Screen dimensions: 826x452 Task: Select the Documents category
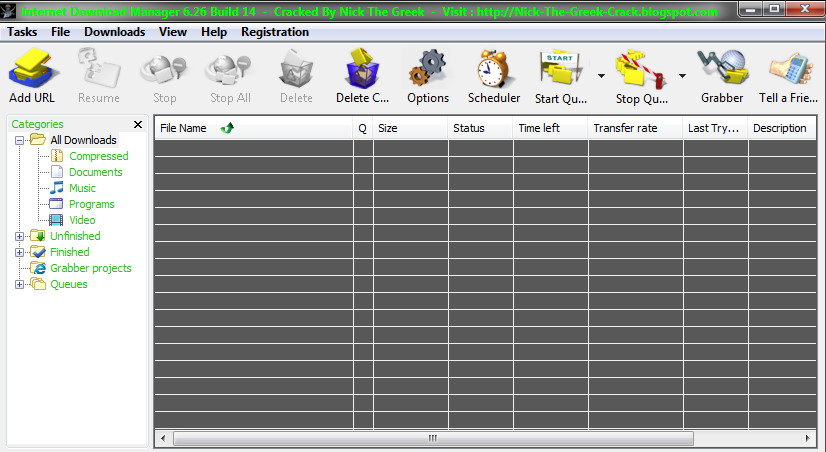point(95,172)
